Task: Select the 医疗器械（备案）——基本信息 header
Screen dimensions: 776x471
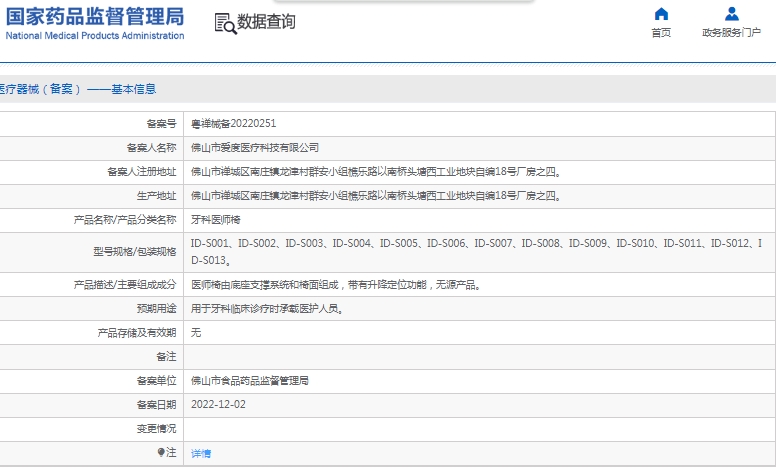Action: [x=78, y=89]
